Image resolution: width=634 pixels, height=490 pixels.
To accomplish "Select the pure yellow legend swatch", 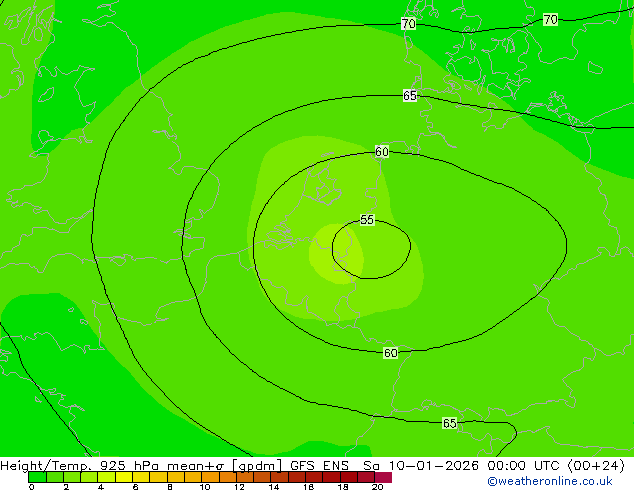I will pyautogui.click(x=124, y=477).
